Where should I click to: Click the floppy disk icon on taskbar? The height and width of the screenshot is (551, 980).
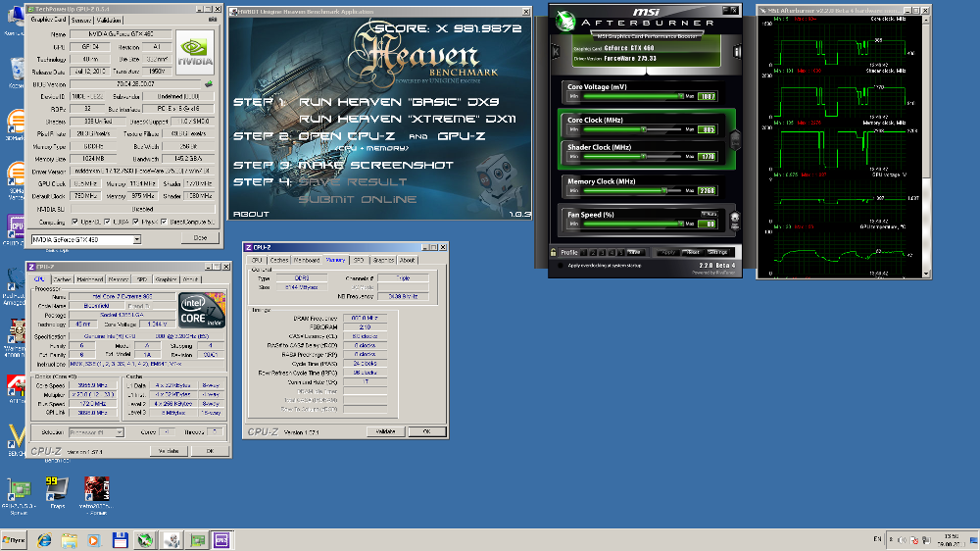tap(120, 540)
